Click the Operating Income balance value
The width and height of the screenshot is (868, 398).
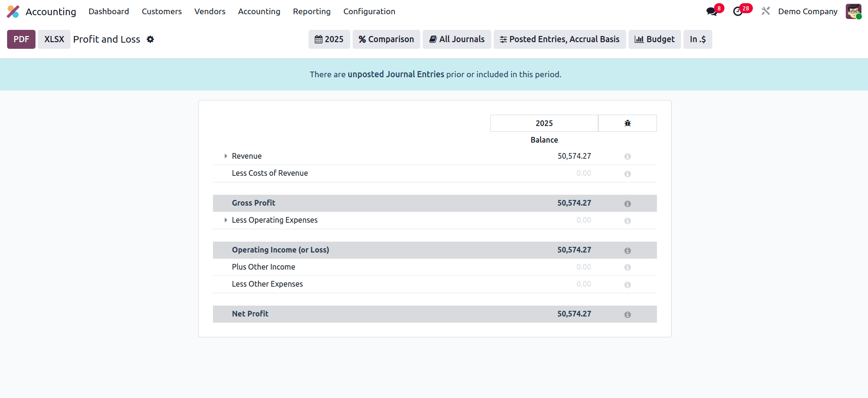[574, 250]
